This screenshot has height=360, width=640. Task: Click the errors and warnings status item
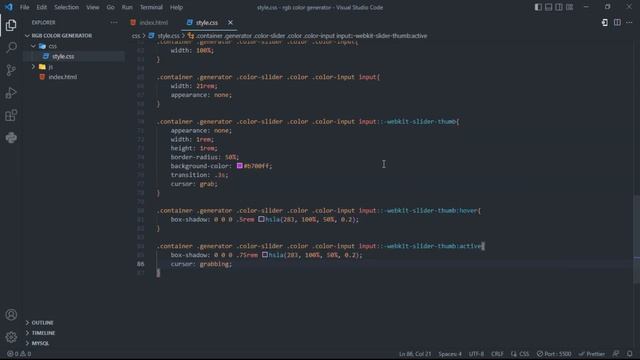click(19, 354)
